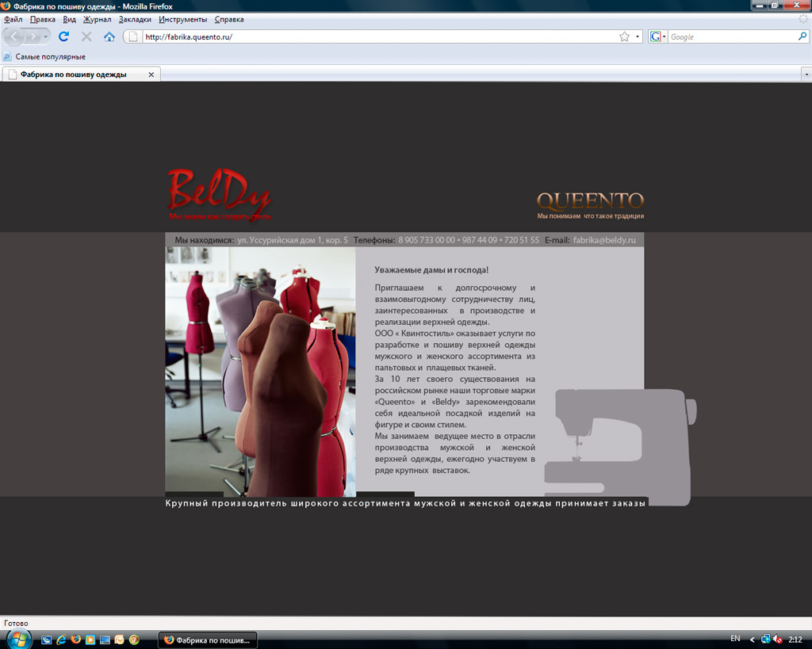Click the Google search input field
This screenshot has height=649, width=812.
point(732,36)
